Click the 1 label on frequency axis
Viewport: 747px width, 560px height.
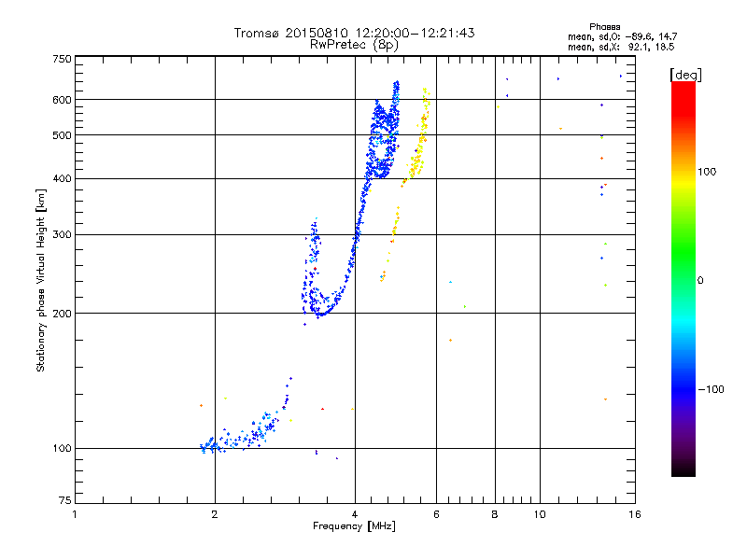point(75,514)
